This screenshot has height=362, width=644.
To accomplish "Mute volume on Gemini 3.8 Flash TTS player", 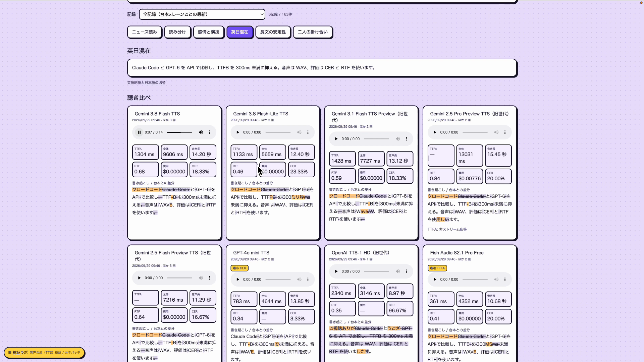I will (201, 132).
